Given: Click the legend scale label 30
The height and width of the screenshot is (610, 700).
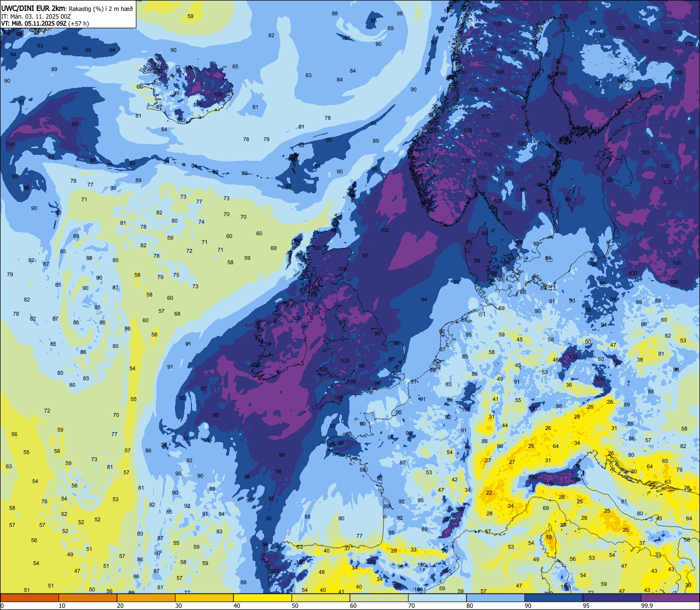Looking at the screenshot, I should coord(179,606).
